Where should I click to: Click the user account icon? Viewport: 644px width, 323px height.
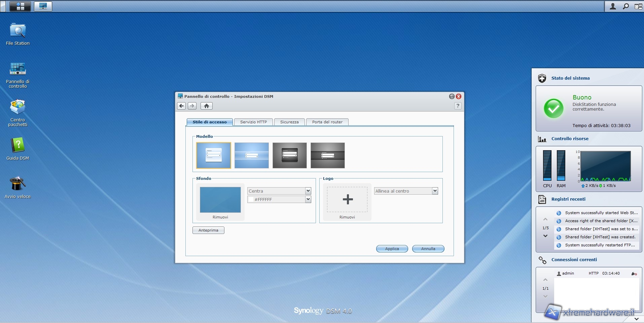point(613,6)
